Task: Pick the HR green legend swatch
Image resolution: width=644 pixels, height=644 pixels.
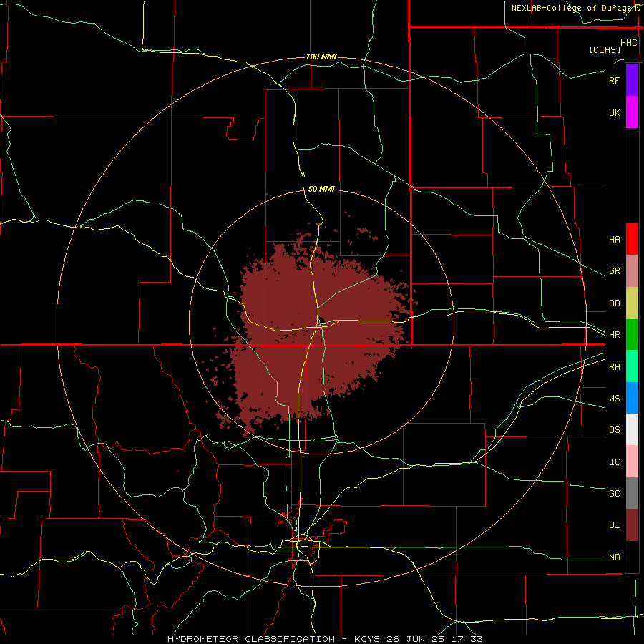Action: [x=632, y=335]
